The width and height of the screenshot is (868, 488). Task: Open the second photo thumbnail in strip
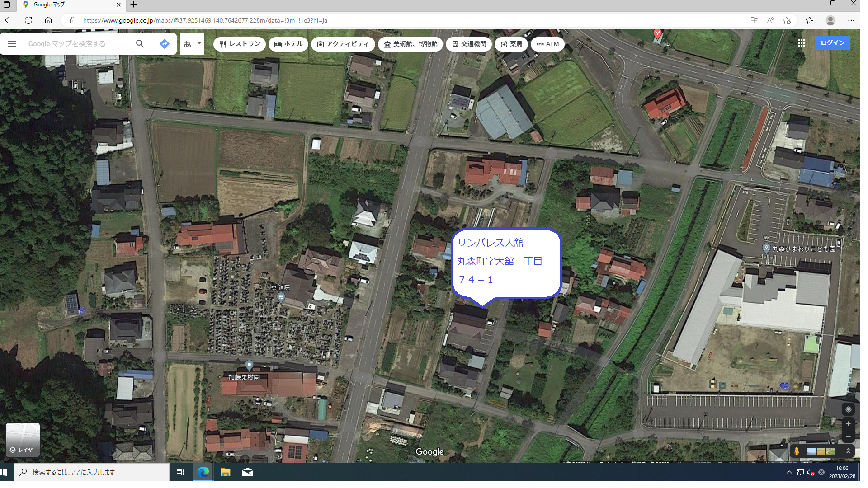pos(821,451)
